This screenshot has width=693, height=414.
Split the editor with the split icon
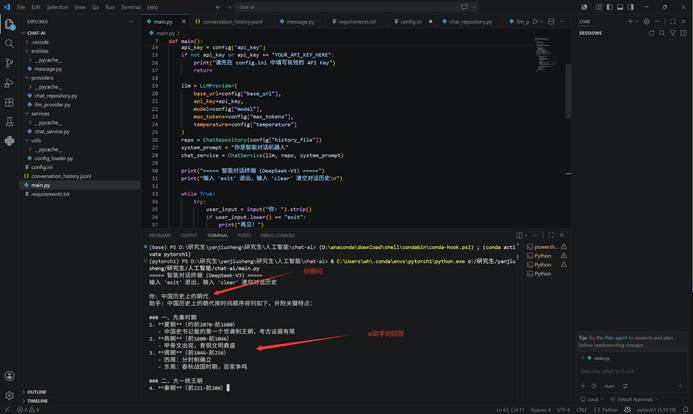tap(551, 21)
